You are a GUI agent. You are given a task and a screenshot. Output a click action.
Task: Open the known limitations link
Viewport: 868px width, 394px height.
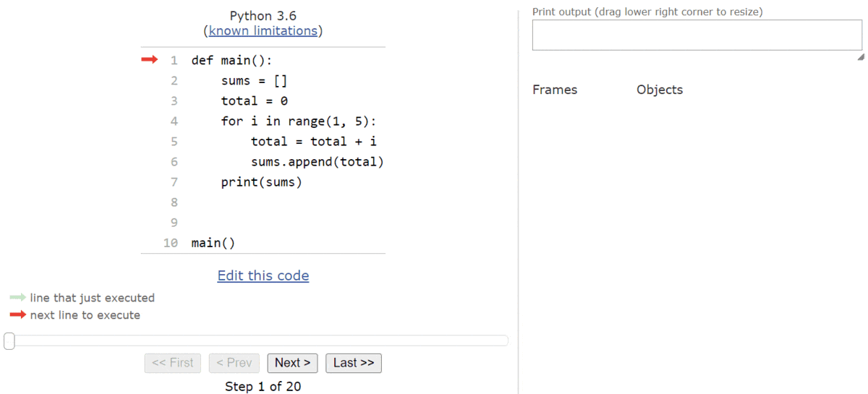pos(263,31)
